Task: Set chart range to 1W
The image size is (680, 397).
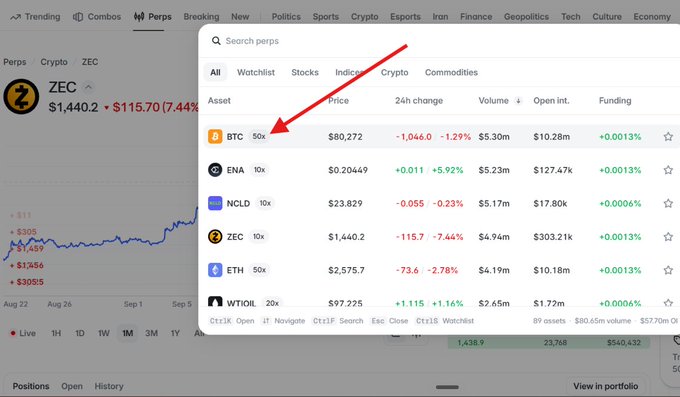Action: pyautogui.click(x=104, y=333)
